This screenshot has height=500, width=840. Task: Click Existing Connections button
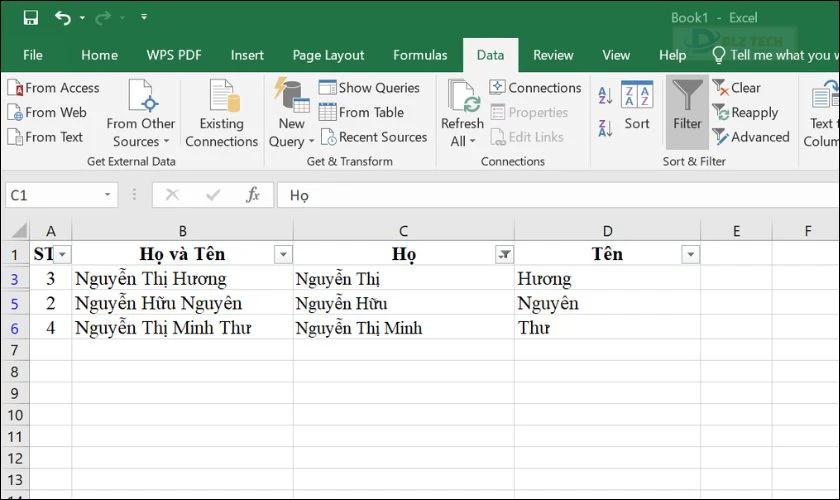[222, 114]
